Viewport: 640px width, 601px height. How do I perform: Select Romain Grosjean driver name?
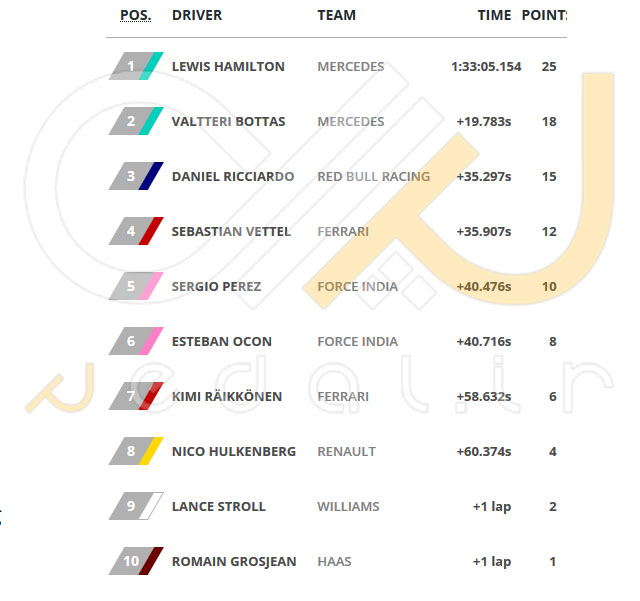[x=234, y=562]
